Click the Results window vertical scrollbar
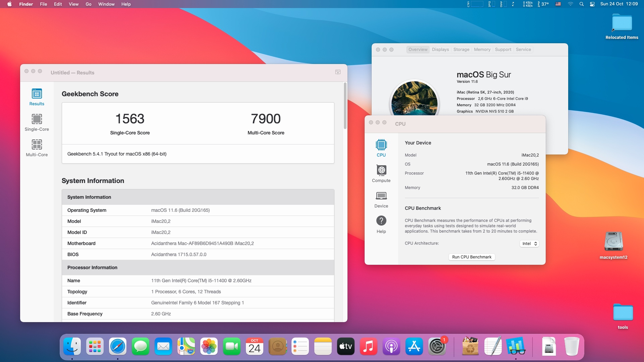Screen dimensions: 644x362 tap(345, 106)
